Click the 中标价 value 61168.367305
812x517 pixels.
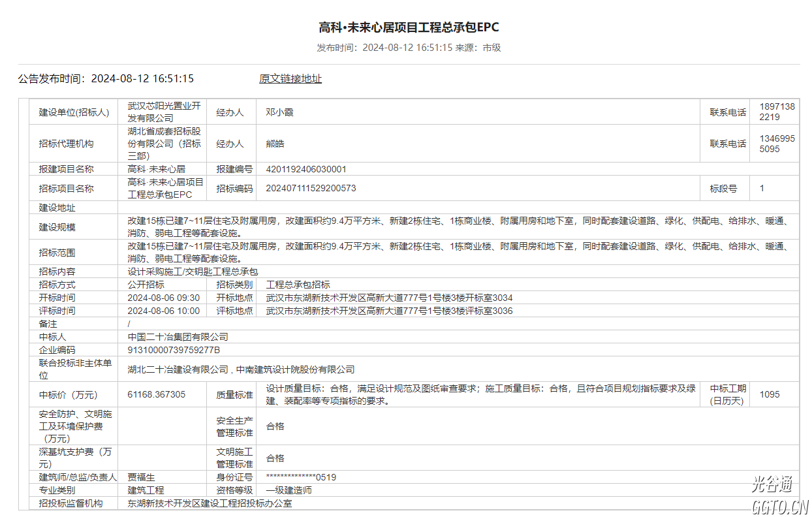pyautogui.click(x=157, y=394)
